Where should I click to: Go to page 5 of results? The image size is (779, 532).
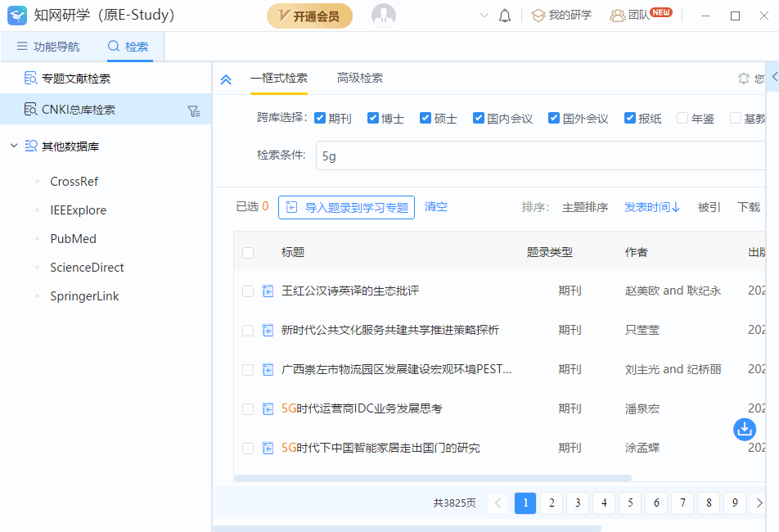[x=629, y=503]
